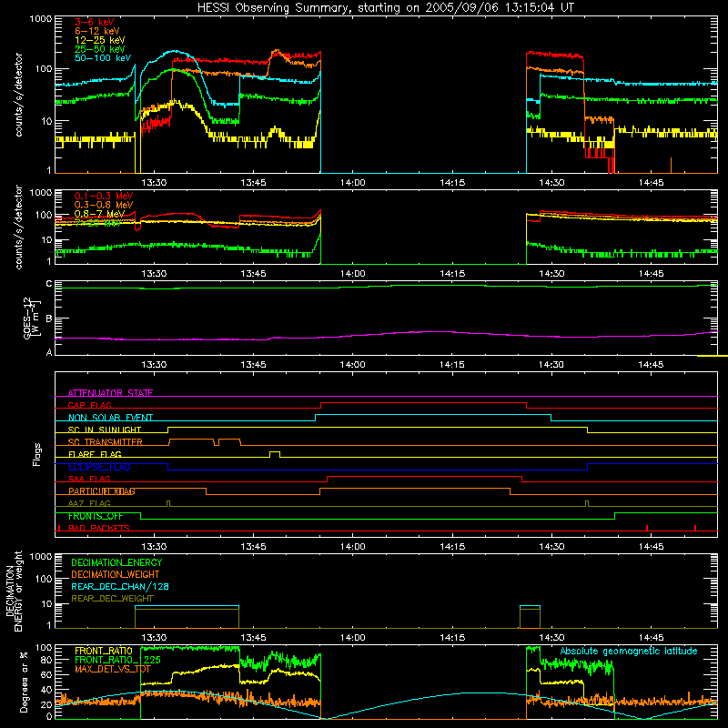Click the SAA_FLAG label
The width and height of the screenshot is (728, 728).
[x=89, y=479]
